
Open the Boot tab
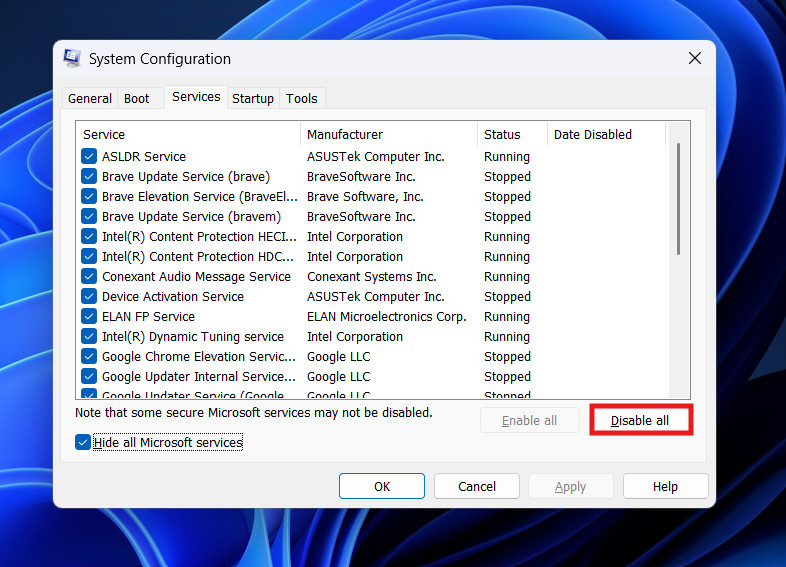pos(137,98)
